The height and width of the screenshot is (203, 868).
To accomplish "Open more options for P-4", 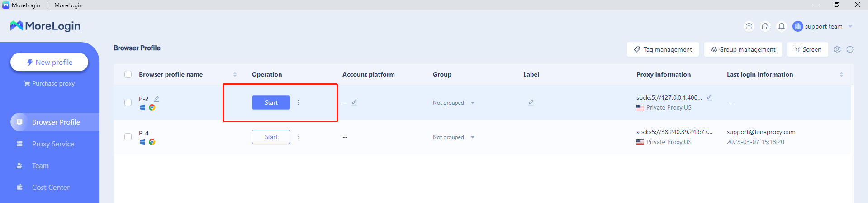I will click(298, 137).
